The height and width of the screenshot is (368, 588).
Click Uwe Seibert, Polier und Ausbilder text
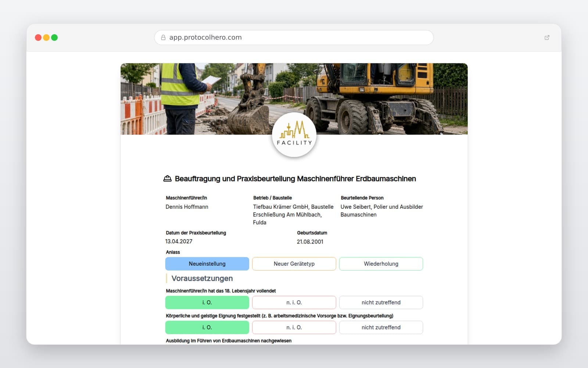[x=381, y=210]
